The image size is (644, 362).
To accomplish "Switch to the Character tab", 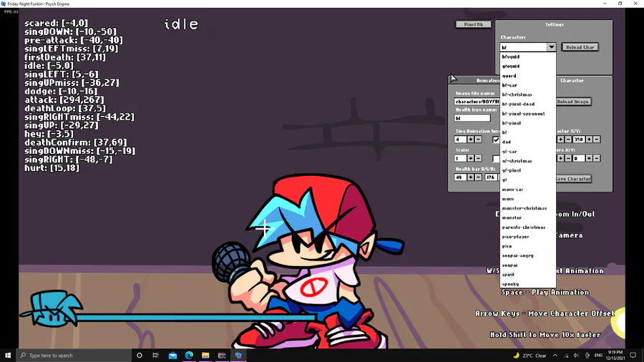I will 572,80.
